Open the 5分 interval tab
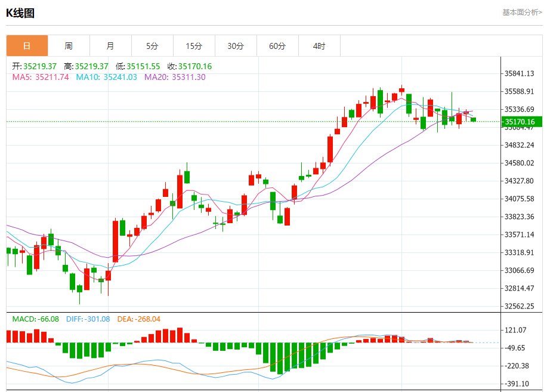The width and height of the screenshot is (547, 392). point(152,46)
